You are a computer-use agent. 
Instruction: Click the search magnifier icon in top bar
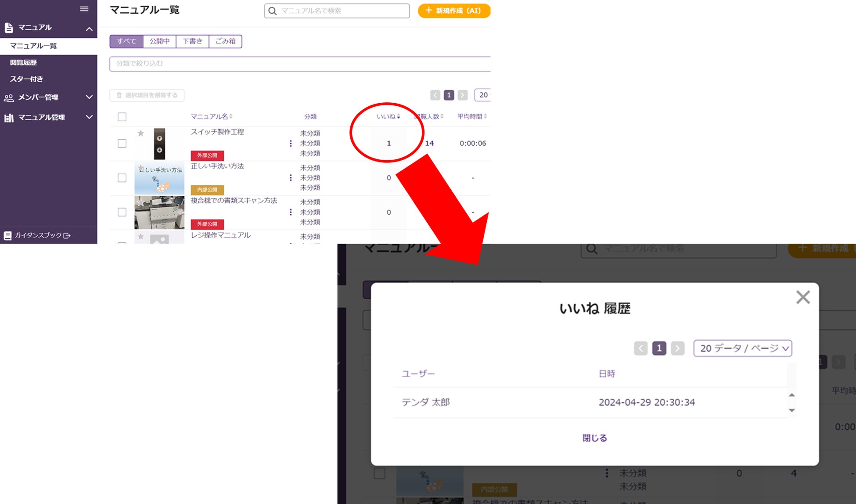[x=273, y=11]
